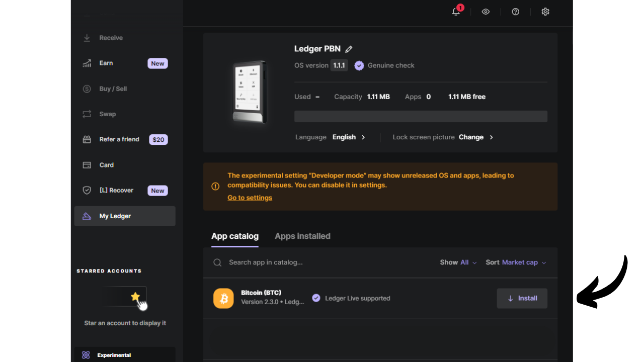Switch to the Apps installed tab
This screenshot has height=362, width=644.
tap(302, 236)
